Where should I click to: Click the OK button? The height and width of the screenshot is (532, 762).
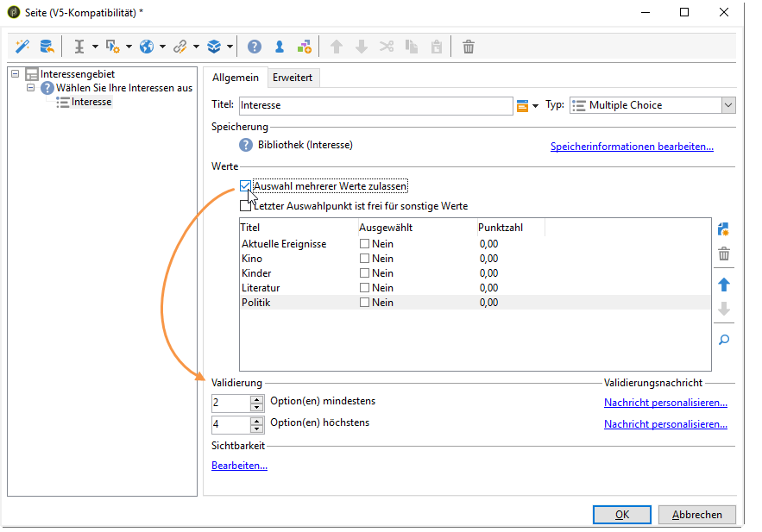click(621, 515)
